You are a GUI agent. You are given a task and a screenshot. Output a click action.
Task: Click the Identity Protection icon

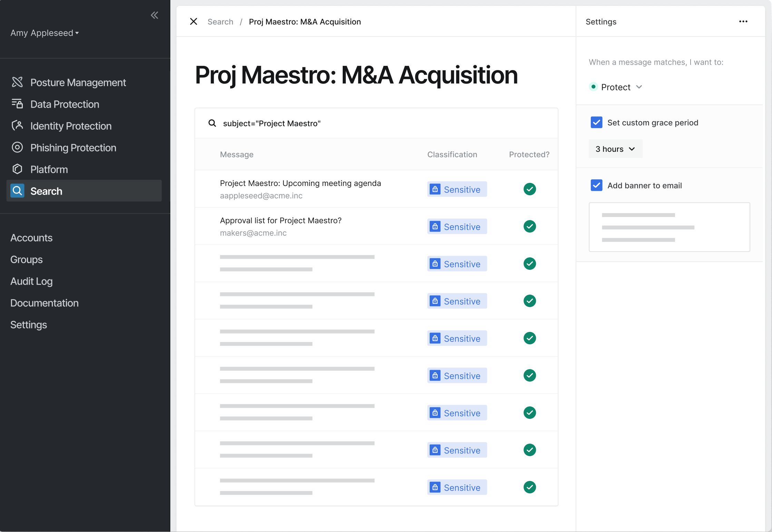tap(17, 126)
